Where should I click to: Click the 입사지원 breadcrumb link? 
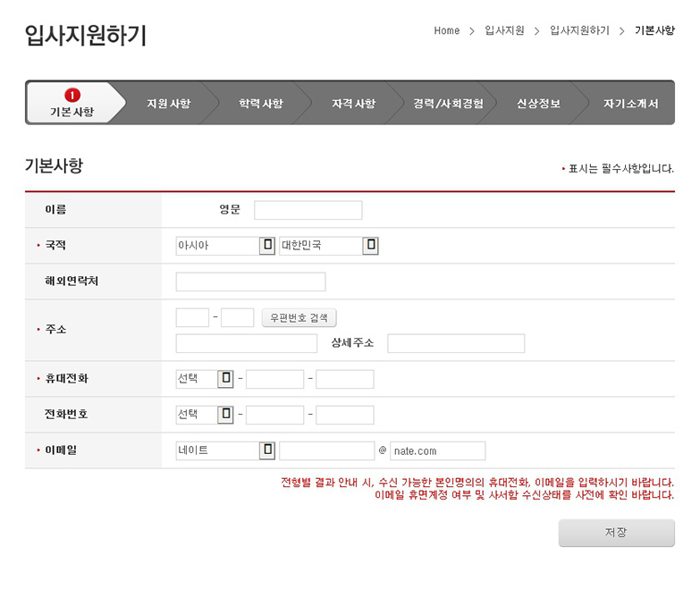pos(504,30)
